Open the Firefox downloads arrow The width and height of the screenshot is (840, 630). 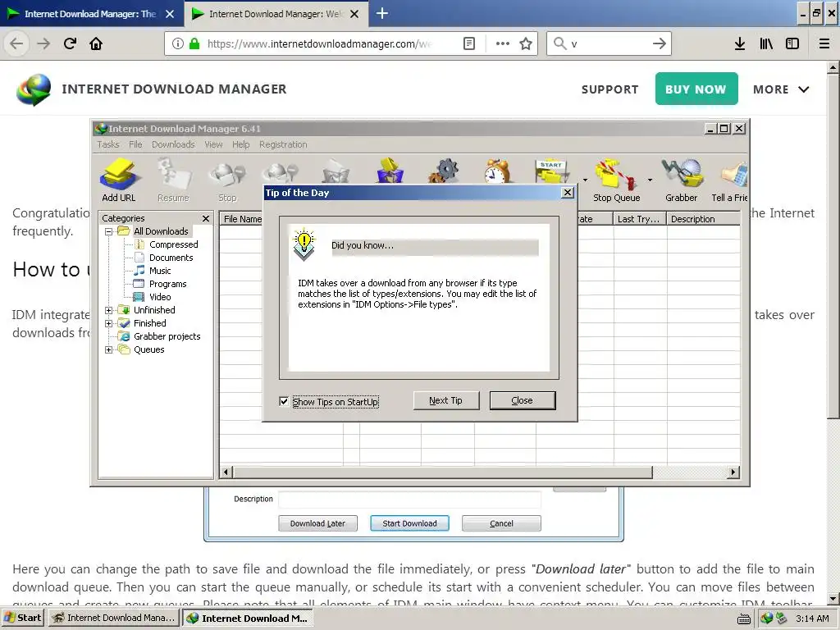(740, 43)
